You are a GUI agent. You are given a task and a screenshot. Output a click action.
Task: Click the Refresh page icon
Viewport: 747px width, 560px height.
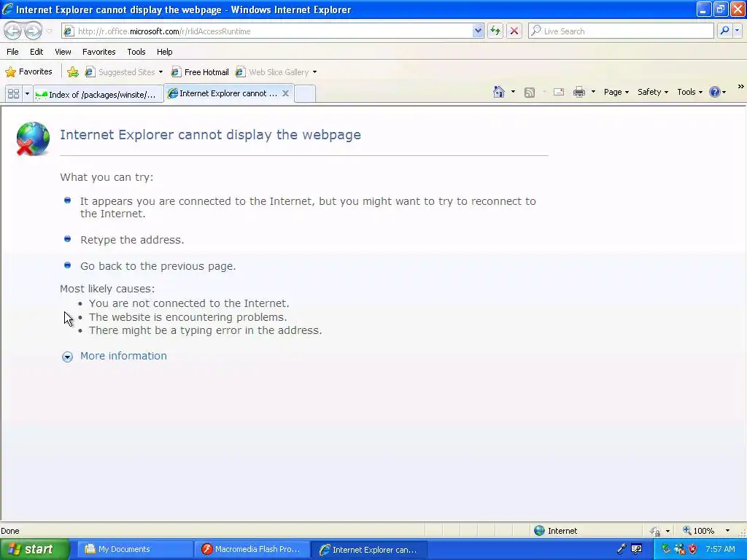(x=495, y=31)
